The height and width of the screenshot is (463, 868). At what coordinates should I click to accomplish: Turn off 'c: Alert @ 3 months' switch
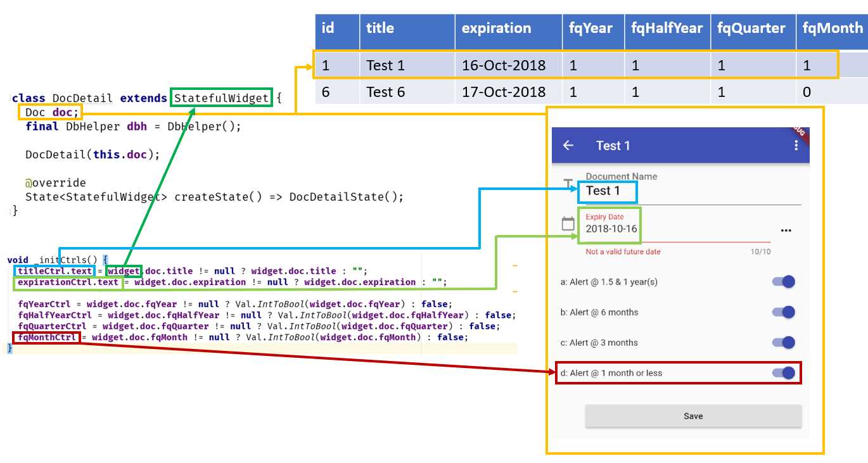click(784, 342)
